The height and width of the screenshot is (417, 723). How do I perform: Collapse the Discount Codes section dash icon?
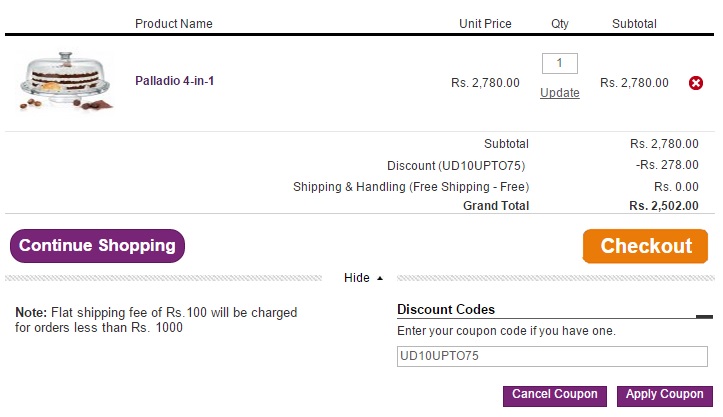click(704, 316)
